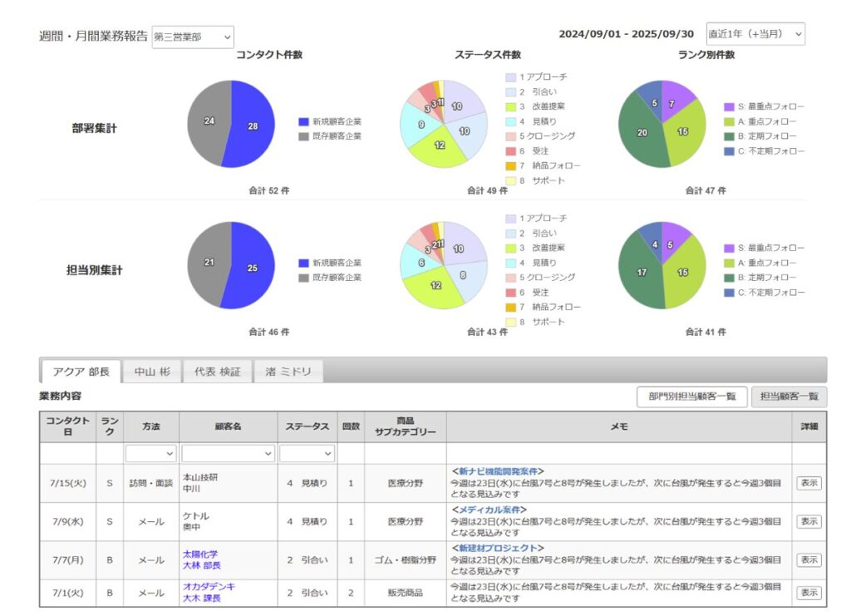Click the 部門別担当顧客一覧 button
The width and height of the screenshot is (851, 616).
click(691, 397)
